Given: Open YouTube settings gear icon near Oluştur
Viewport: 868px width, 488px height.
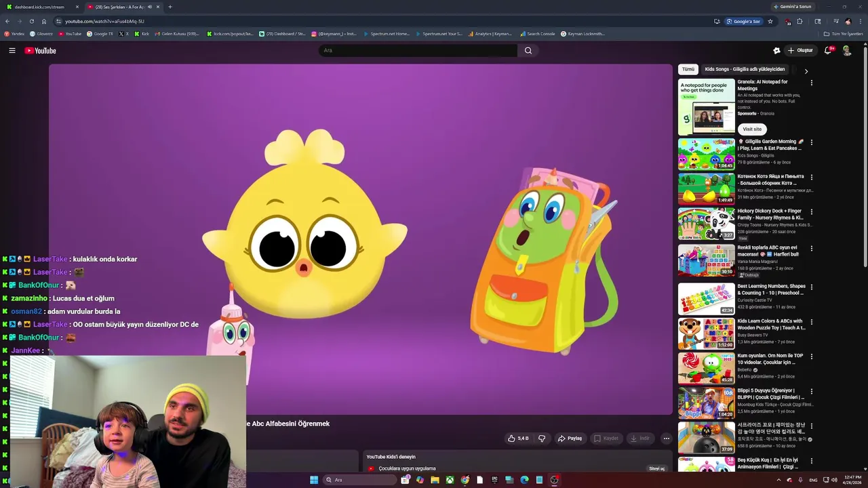Looking at the screenshot, I should [x=776, y=50].
